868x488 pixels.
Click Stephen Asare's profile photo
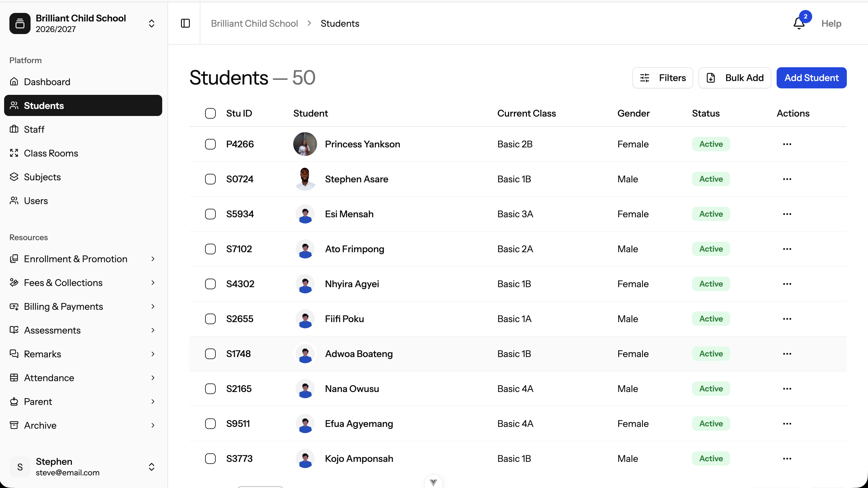point(305,179)
